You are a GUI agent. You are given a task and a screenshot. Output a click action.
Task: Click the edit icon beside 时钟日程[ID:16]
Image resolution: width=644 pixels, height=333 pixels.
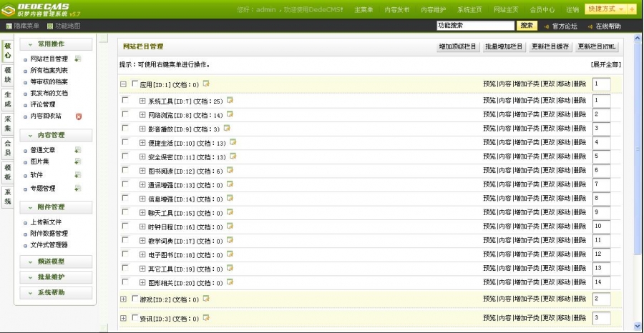click(x=230, y=226)
